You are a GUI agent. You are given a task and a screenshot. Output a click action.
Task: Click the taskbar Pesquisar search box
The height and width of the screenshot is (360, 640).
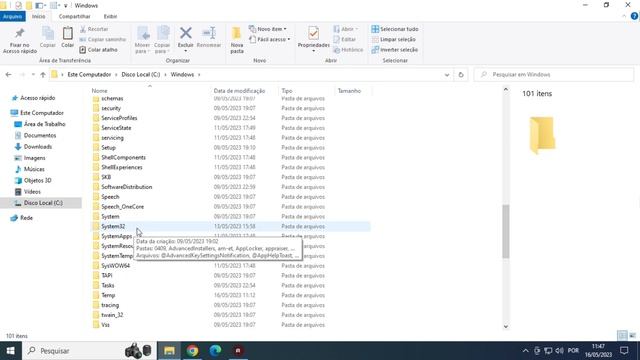(x=89, y=351)
